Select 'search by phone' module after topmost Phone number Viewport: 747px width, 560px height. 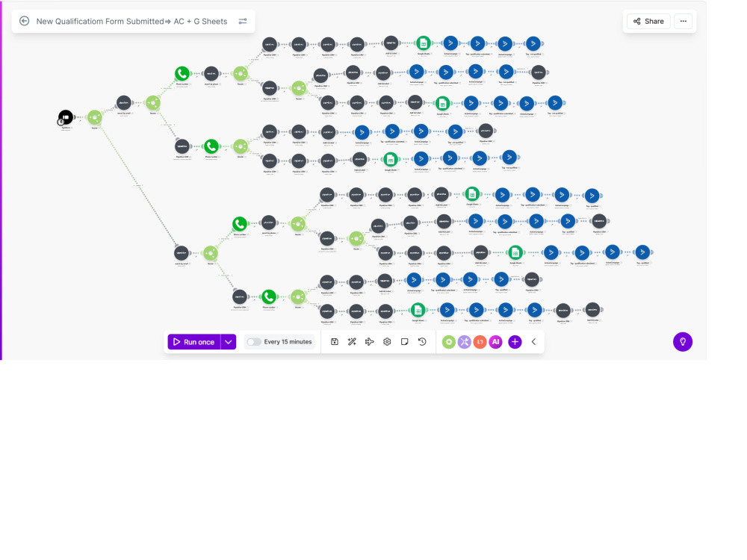[x=211, y=73]
